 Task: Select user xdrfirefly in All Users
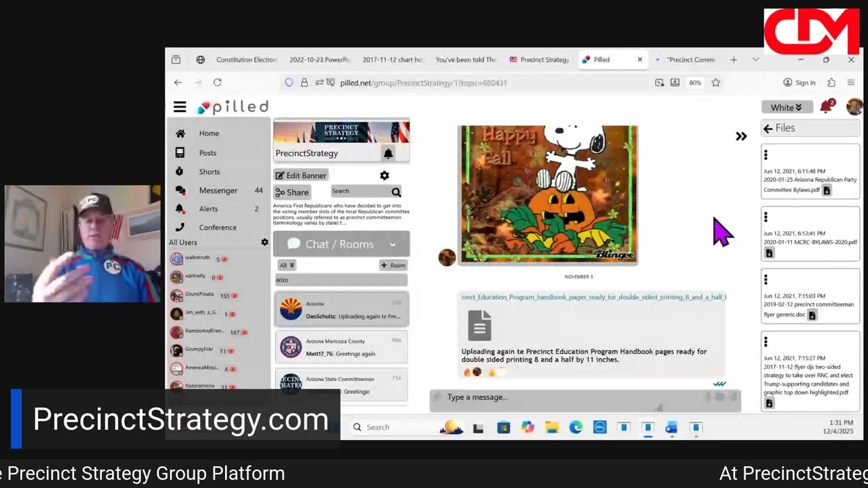[x=195, y=277]
